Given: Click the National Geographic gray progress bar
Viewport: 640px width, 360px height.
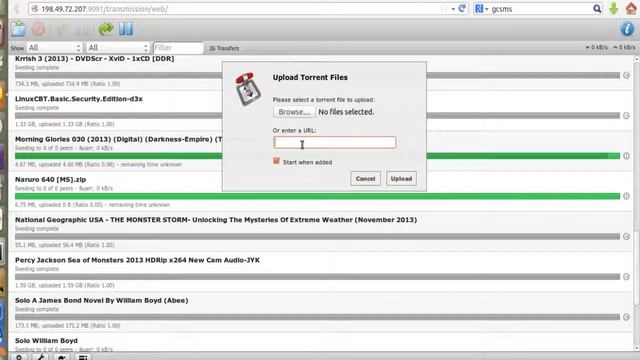Looking at the screenshot, I should [x=317, y=237].
